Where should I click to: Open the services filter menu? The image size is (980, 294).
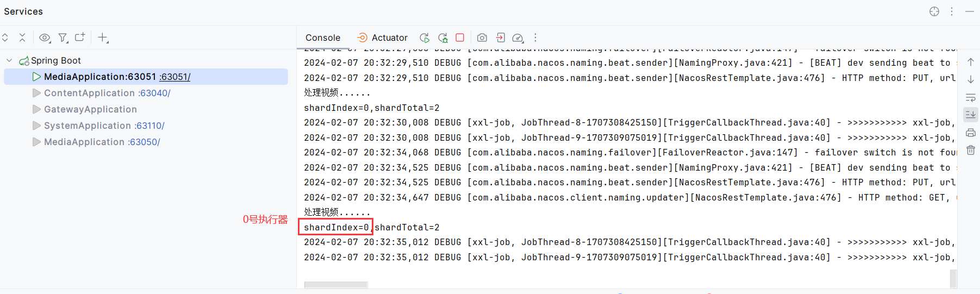click(x=63, y=37)
